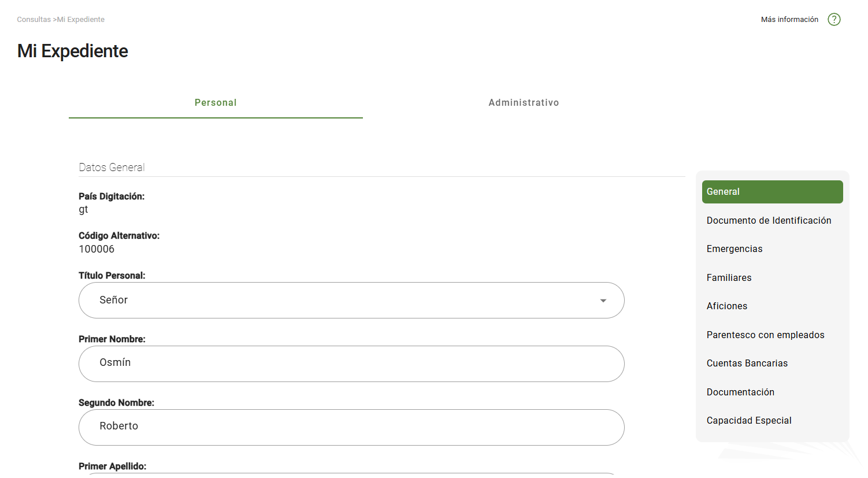Open the Cuentas Bancarias section
The height and width of the screenshot is (478, 868).
click(x=747, y=363)
